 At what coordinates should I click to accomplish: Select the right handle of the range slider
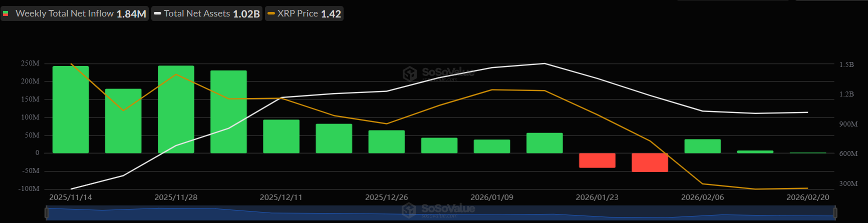click(x=835, y=213)
